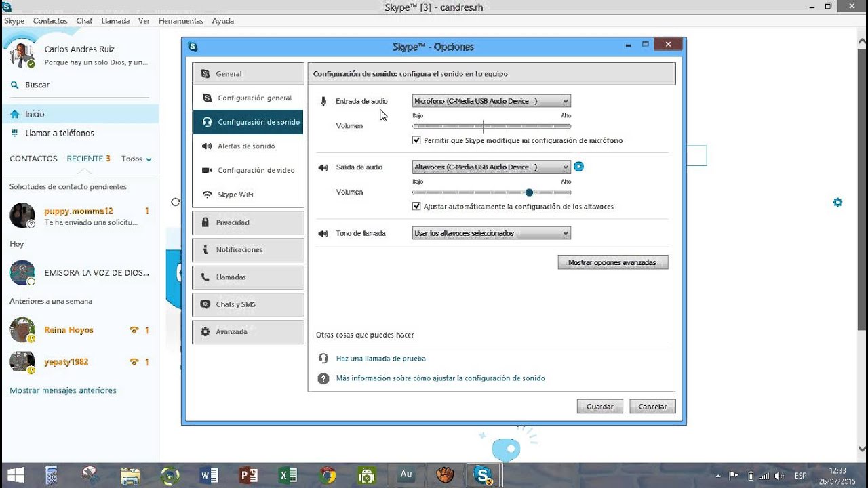
Task: Expand the Notificaciones category
Action: pyautogui.click(x=248, y=250)
